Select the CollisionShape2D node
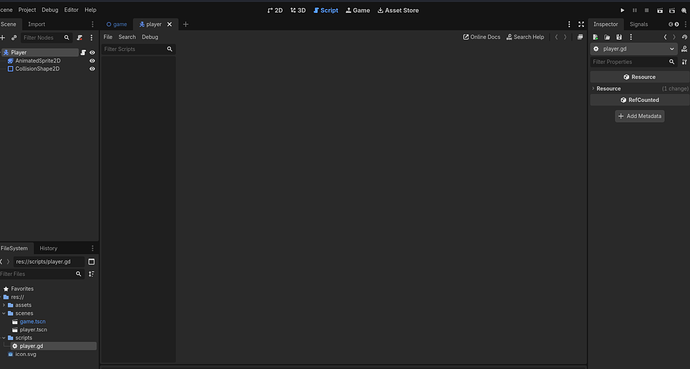 click(x=37, y=69)
